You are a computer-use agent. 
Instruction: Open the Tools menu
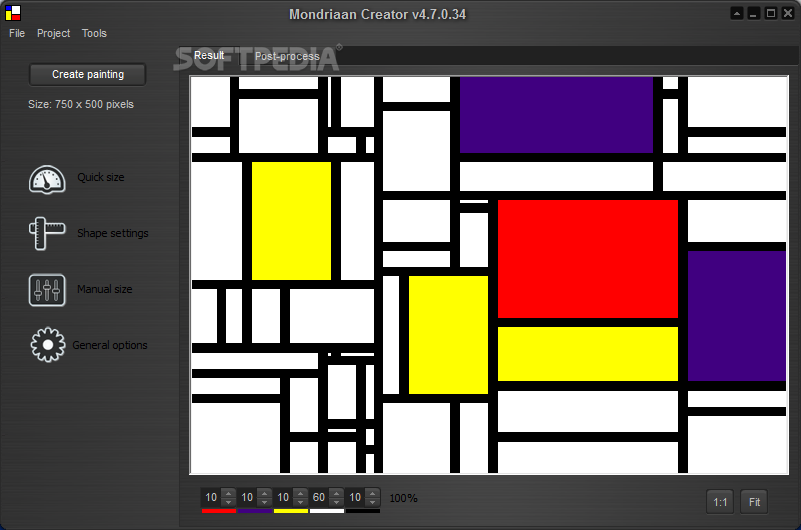pos(94,33)
